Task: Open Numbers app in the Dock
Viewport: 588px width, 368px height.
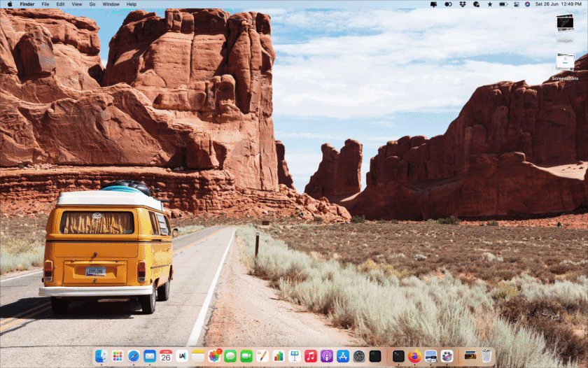Action: click(279, 356)
